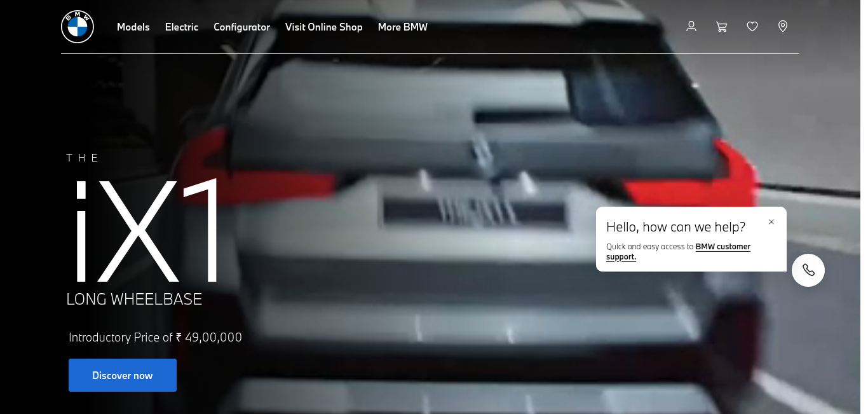Open the shopping cart icon

[x=722, y=27]
